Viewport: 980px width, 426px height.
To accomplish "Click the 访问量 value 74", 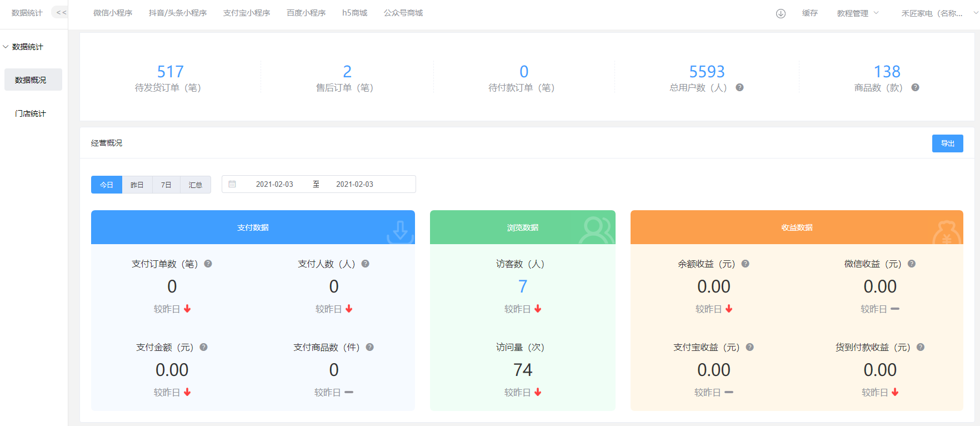I will click(523, 370).
